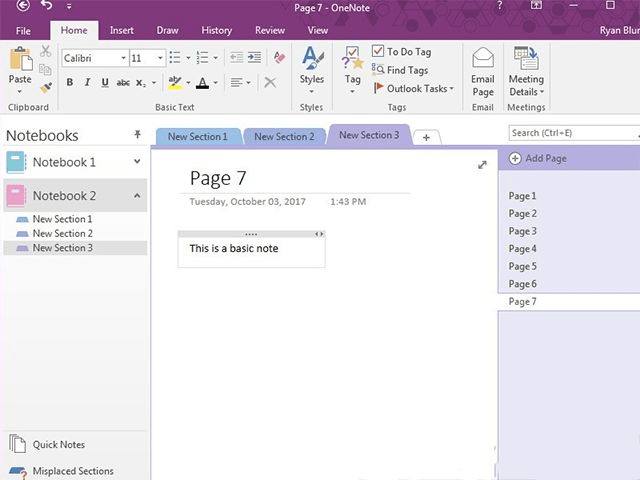
Task: Click the Email Page envelope icon
Action: [483, 58]
